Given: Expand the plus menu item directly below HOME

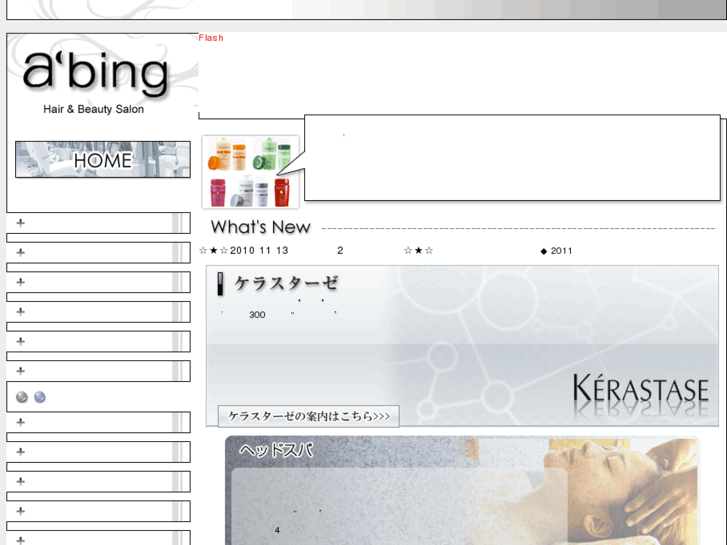Looking at the screenshot, I should pyautogui.click(x=98, y=223).
